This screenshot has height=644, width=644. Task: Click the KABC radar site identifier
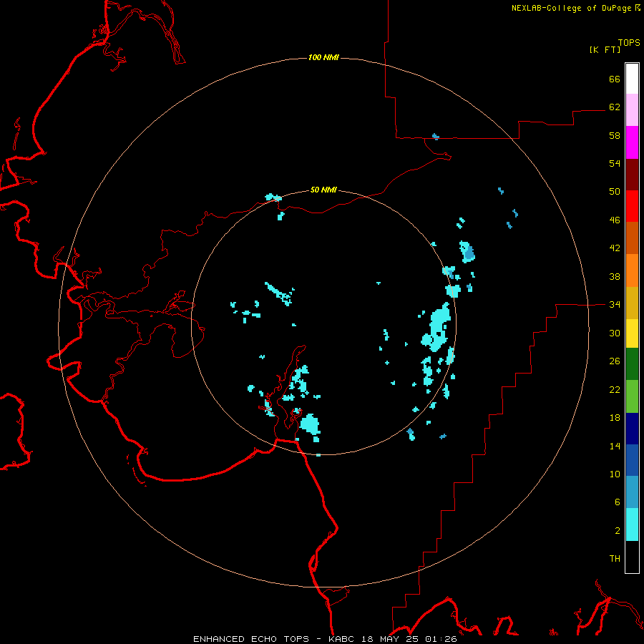[x=342, y=639]
